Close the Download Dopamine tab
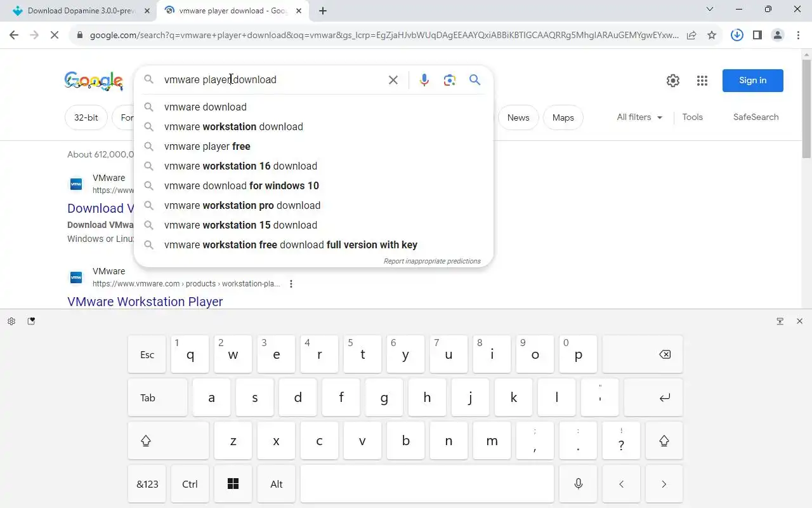 (147, 11)
